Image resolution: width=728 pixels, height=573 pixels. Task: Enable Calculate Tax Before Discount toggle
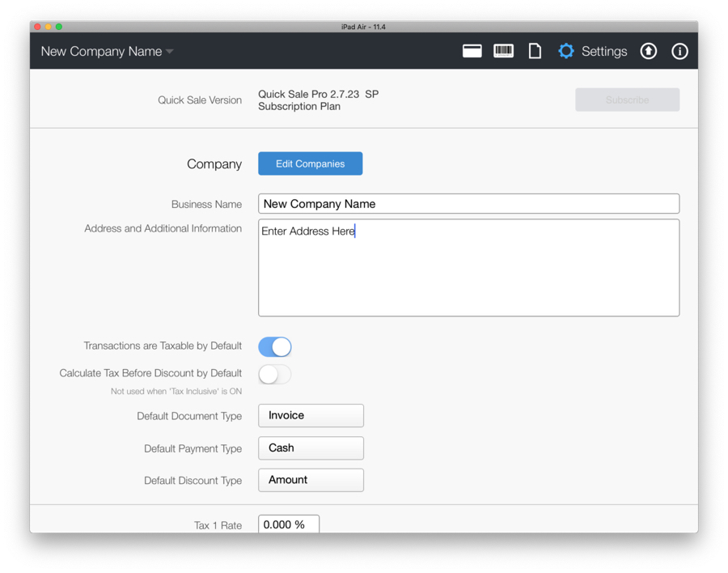275,374
